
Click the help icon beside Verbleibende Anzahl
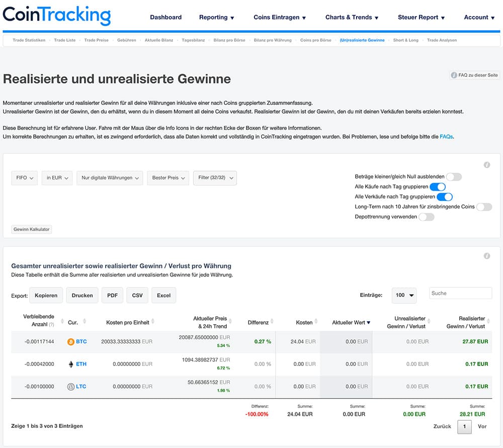(x=51, y=325)
